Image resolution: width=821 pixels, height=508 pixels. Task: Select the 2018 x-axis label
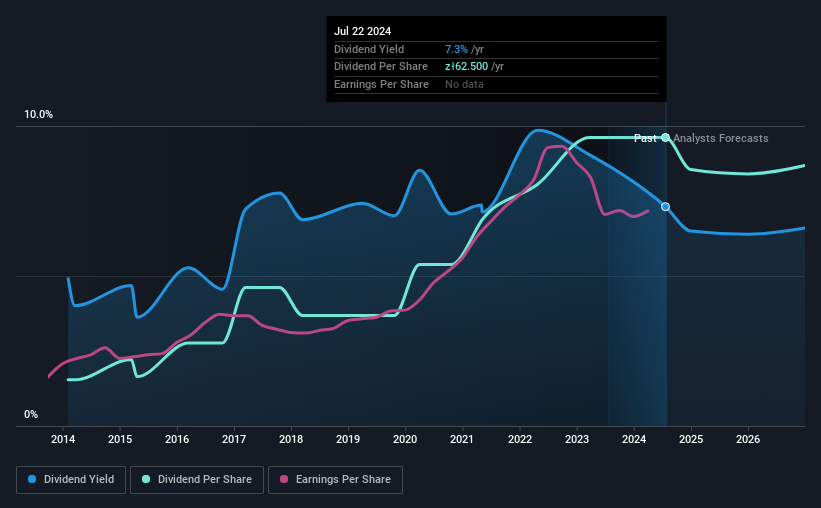tap(291, 439)
